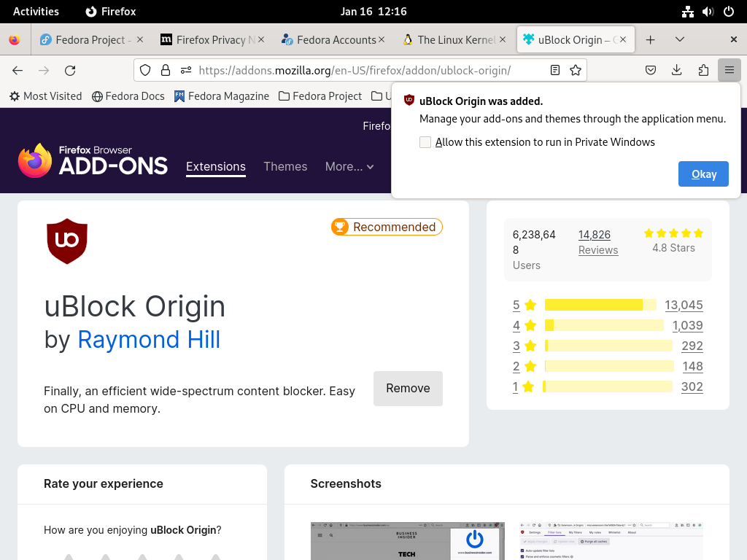View the 292 three-star reviews
The height and width of the screenshot is (560, 747).
click(692, 346)
